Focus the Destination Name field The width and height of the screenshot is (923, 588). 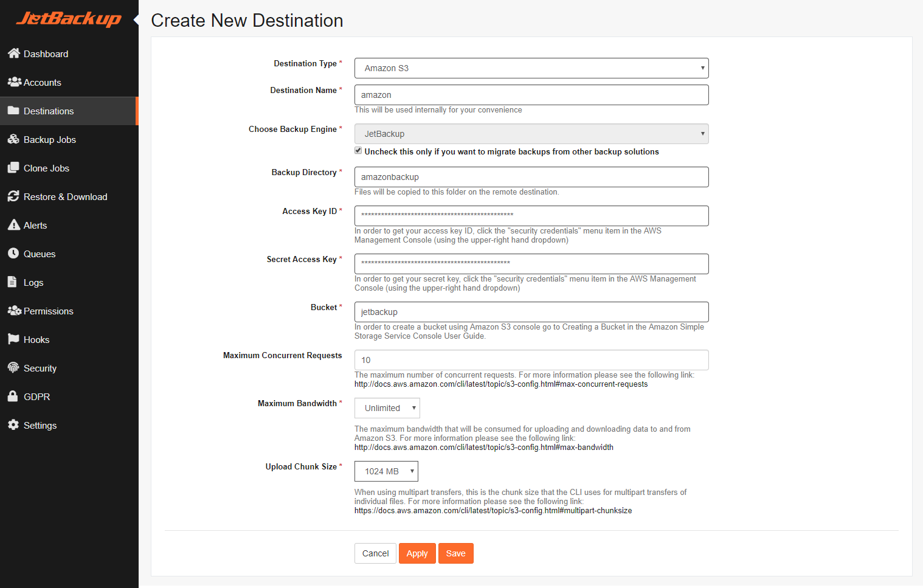pos(531,95)
